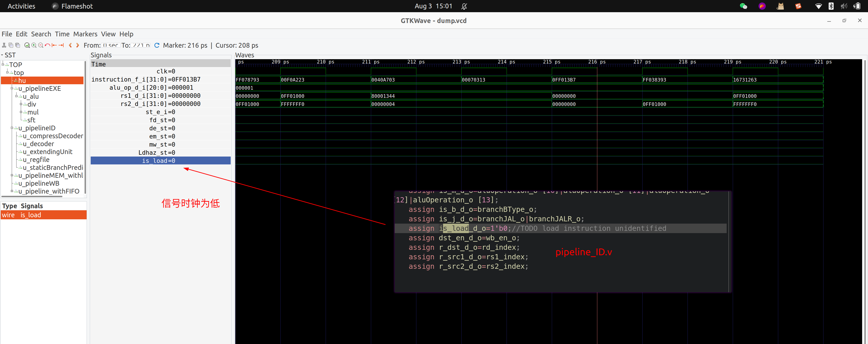This screenshot has height=344, width=868.
Task: Click the Zoom Undo red arrow
Action: [47, 45]
